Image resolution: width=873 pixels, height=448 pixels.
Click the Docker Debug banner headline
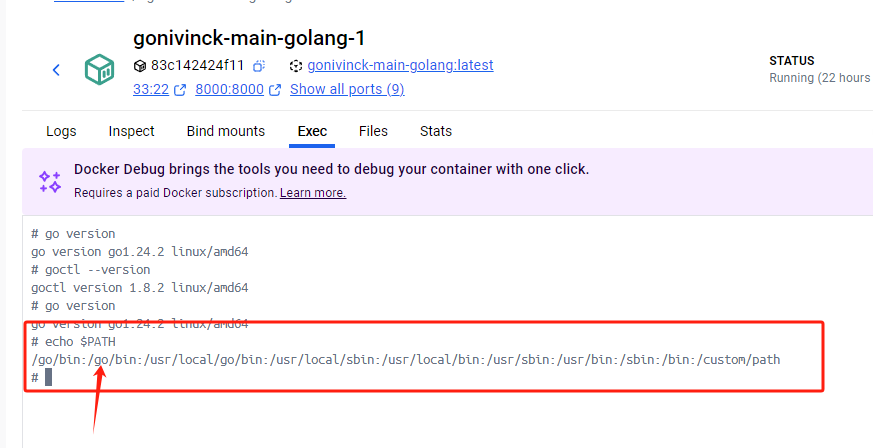coord(331,169)
